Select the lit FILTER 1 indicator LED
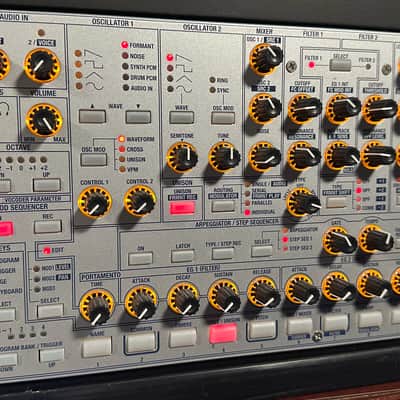 tap(311, 65)
